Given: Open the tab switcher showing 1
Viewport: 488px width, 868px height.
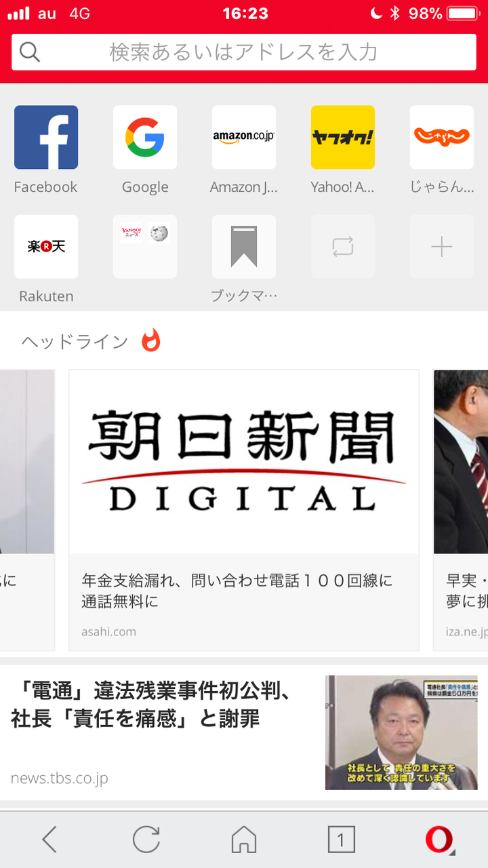Looking at the screenshot, I should [x=342, y=840].
